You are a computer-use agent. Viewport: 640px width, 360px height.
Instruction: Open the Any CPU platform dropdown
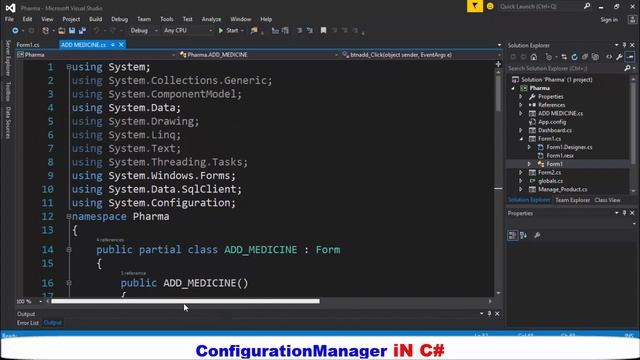pyautogui.click(x=211, y=31)
